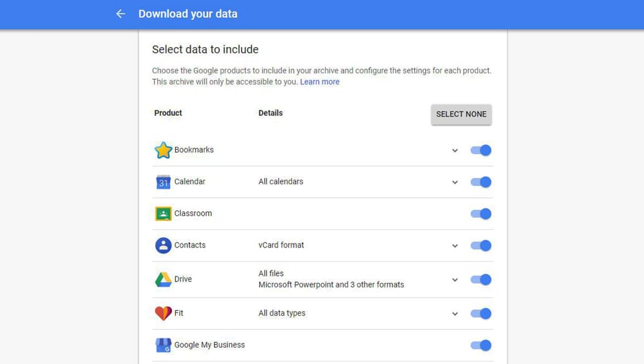Click the Fit product label

tap(178, 313)
